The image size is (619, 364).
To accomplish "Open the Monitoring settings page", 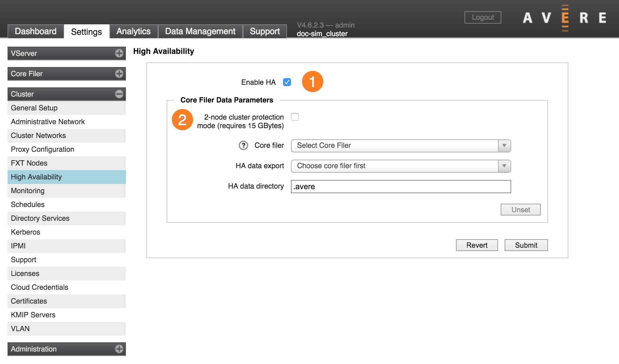I will coord(67,191).
